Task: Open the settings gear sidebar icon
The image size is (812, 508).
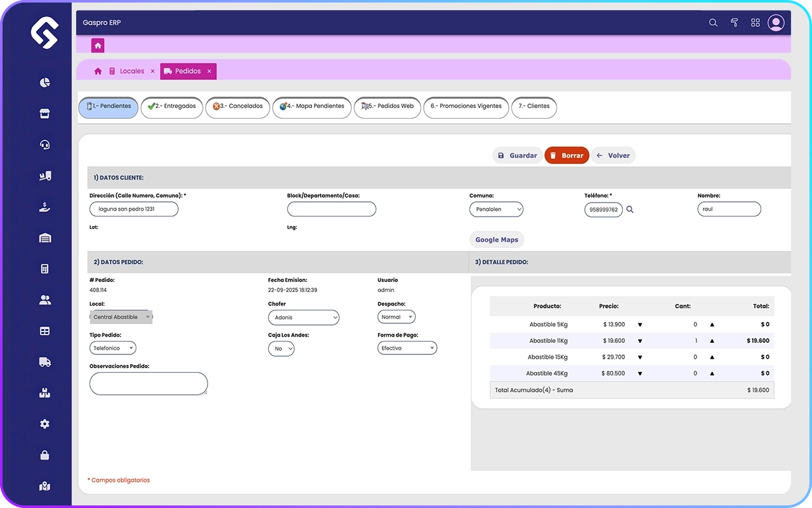Action: coord(44,424)
